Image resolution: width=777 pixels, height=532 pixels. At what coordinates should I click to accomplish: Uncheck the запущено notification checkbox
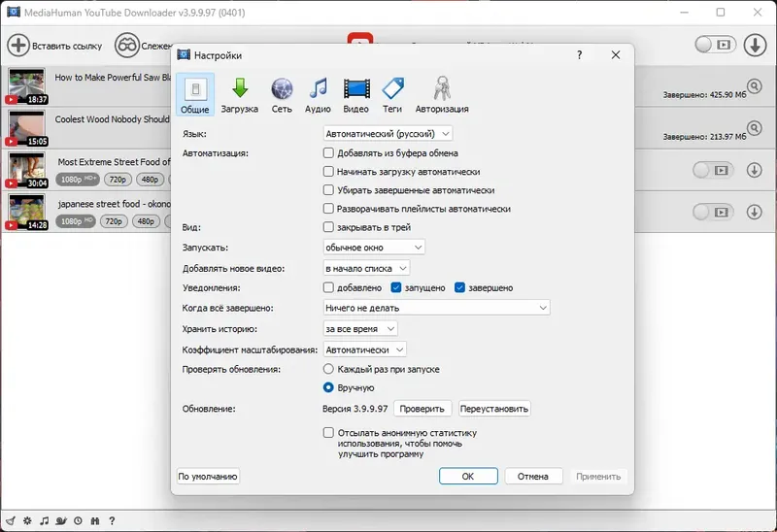[396, 287]
